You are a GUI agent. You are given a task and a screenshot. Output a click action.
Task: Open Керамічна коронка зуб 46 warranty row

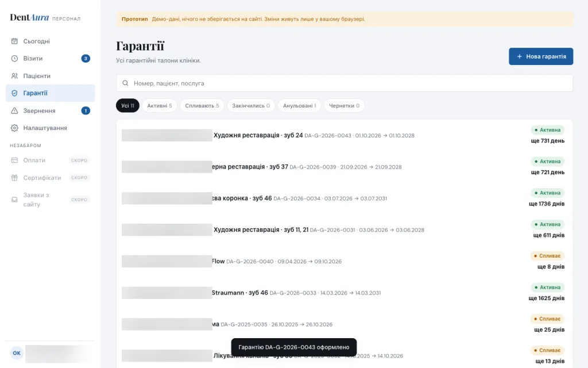point(345,198)
